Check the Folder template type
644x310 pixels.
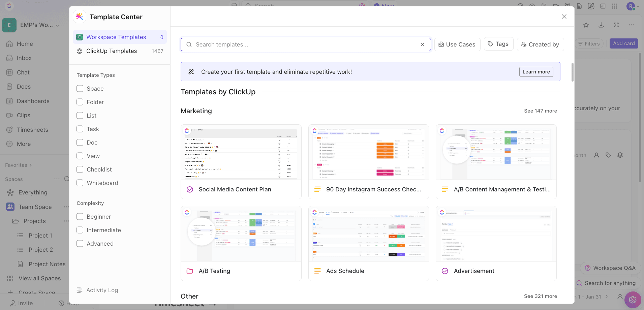click(x=80, y=102)
